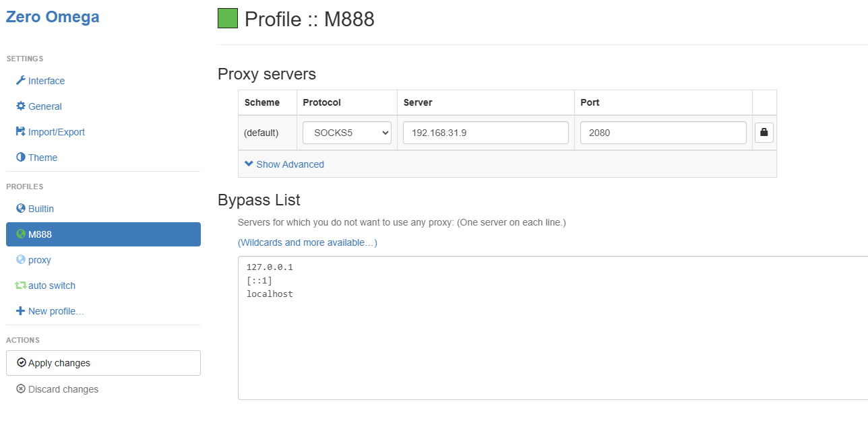Open the Import/Export settings page
This screenshot has width=868, height=435.
56,132
